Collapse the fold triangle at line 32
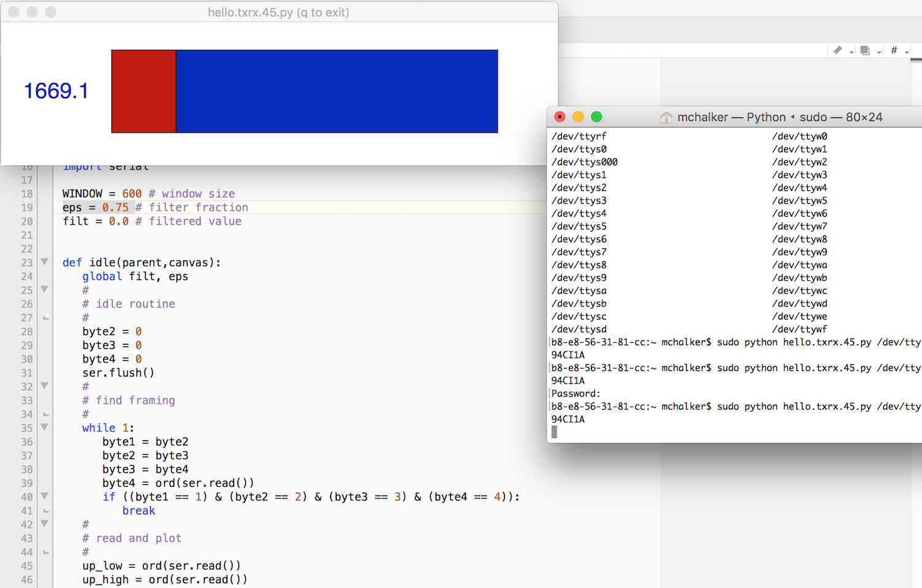This screenshot has height=588, width=922. coord(45,386)
